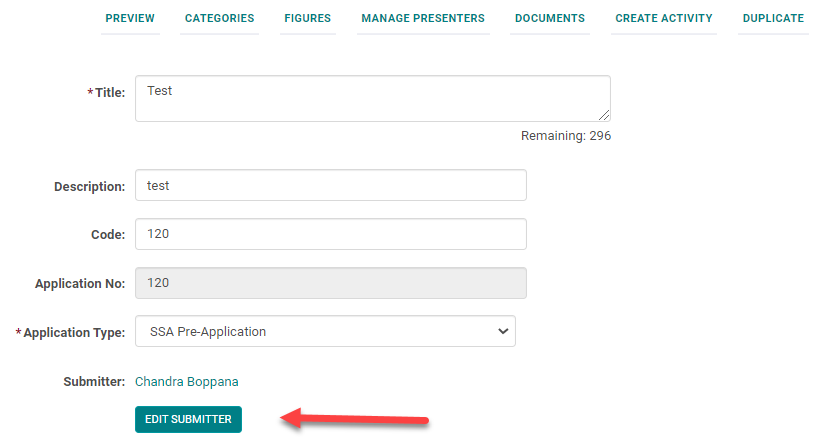This screenshot has width=820, height=444.
Task: Click the chevron arrow on SSA Pre-Application
Action: point(503,331)
